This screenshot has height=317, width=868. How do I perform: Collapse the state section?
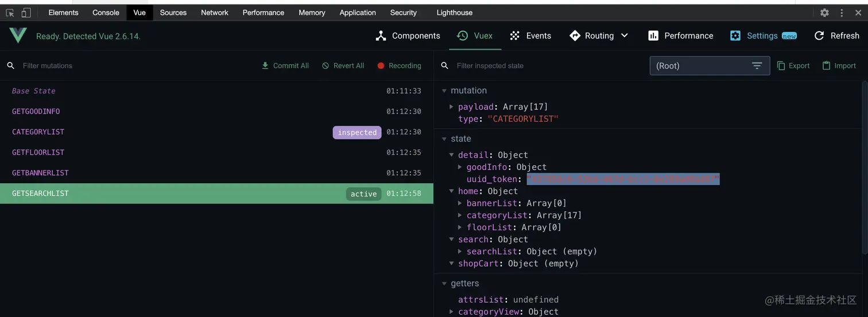click(444, 139)
